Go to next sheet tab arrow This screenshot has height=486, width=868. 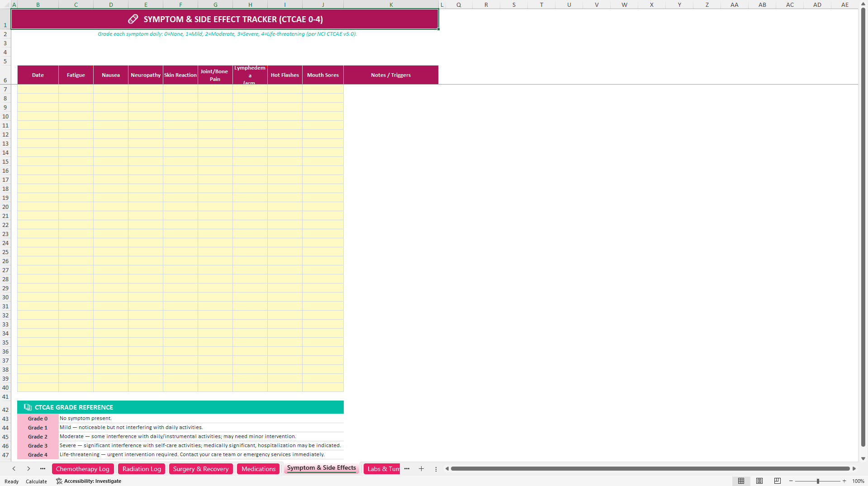tap(28, 469)
